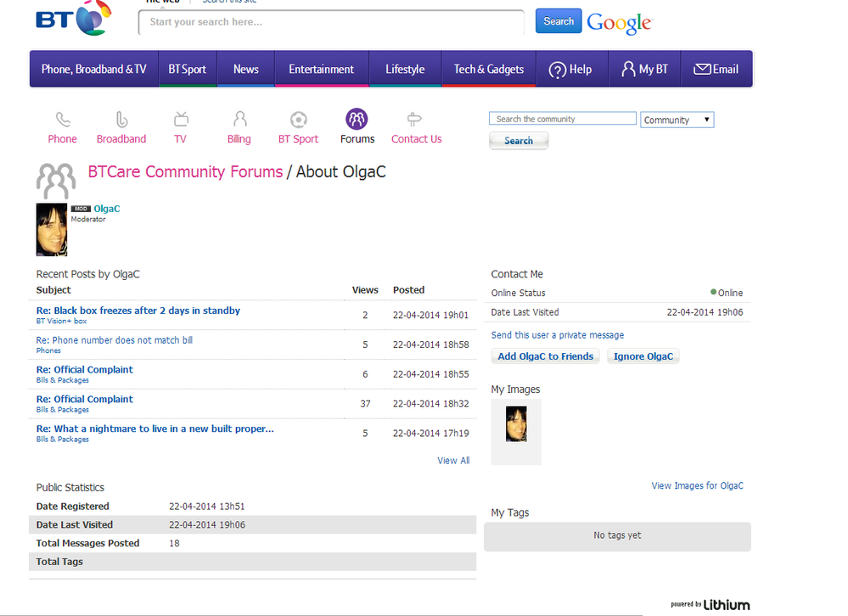Click the Google logo
The image size is (848, 616).
[x=619, y=23]
